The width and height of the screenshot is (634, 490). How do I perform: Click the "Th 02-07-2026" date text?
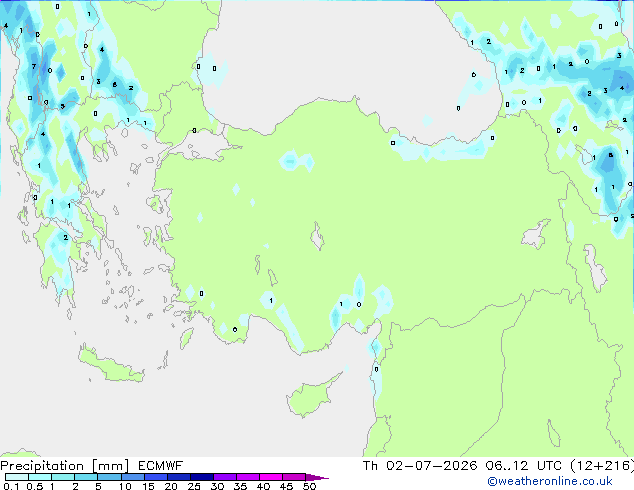[420, 466]
